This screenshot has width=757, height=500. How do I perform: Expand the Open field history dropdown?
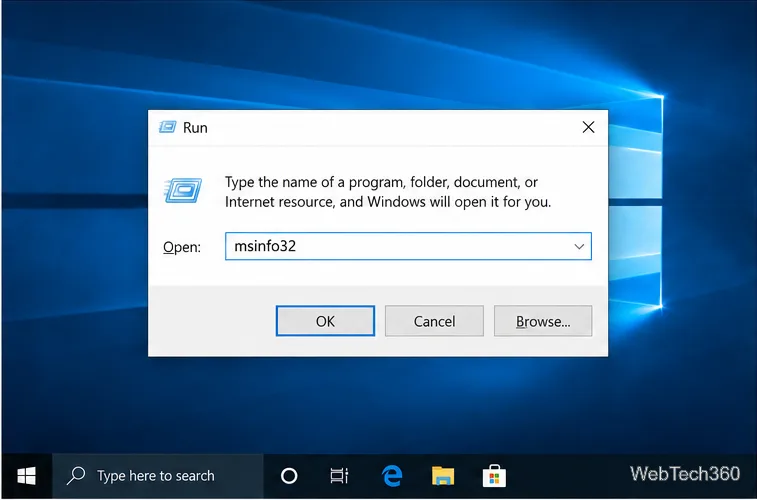point(579,247)
